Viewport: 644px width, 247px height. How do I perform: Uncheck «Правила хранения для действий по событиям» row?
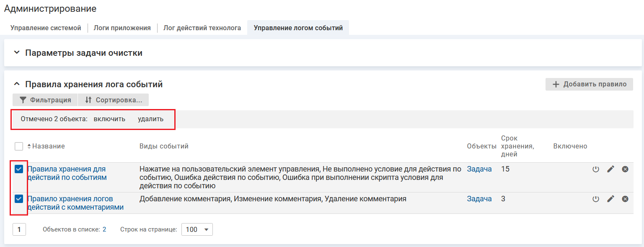[19, 169]
